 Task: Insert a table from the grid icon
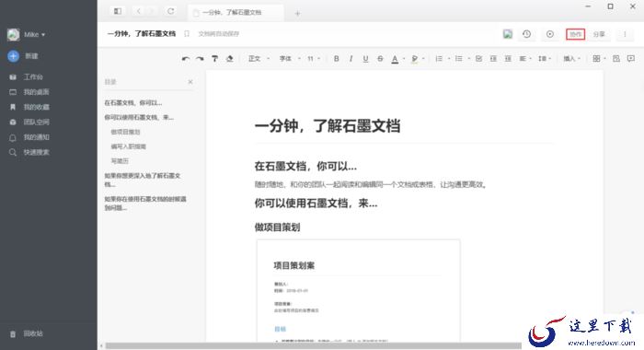point(596,59)
